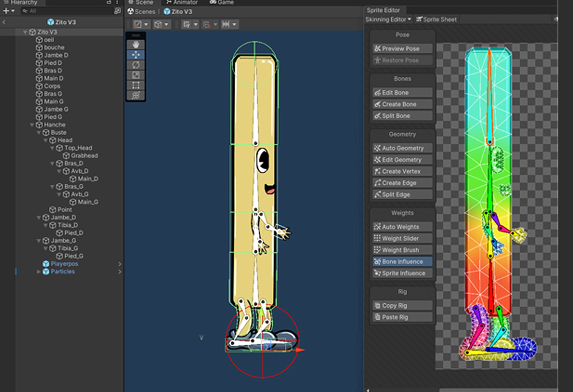573x392 pixels.
Task: Click the hierarchy search-by-type icon
Action: point(117,11)
